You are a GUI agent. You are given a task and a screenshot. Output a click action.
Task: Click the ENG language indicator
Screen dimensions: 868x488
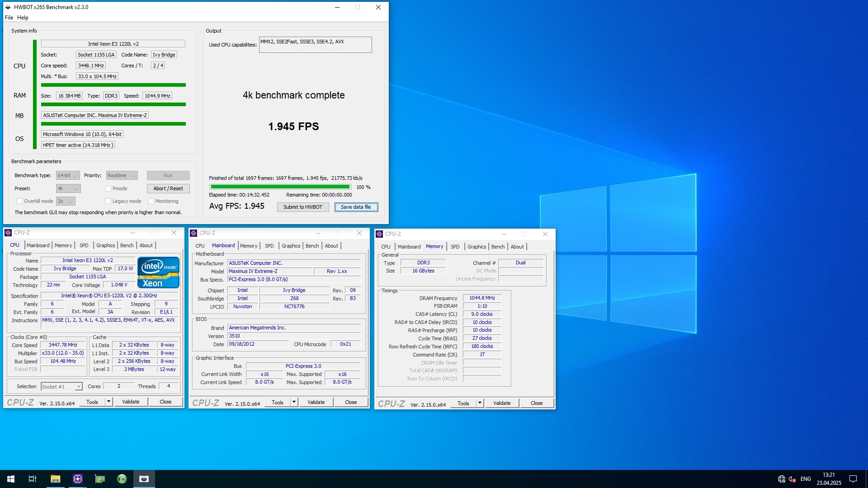(x=806, y=479)
